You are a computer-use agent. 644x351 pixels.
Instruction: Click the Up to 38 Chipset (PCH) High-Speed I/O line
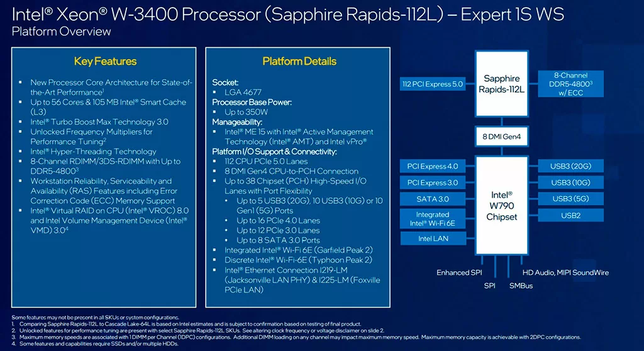(296, 186)
